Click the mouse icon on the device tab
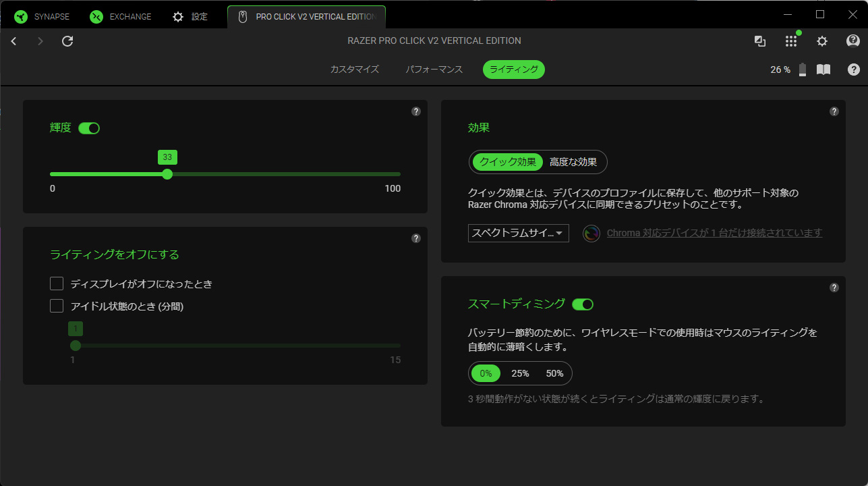The image size is (868, 486). 243,17
